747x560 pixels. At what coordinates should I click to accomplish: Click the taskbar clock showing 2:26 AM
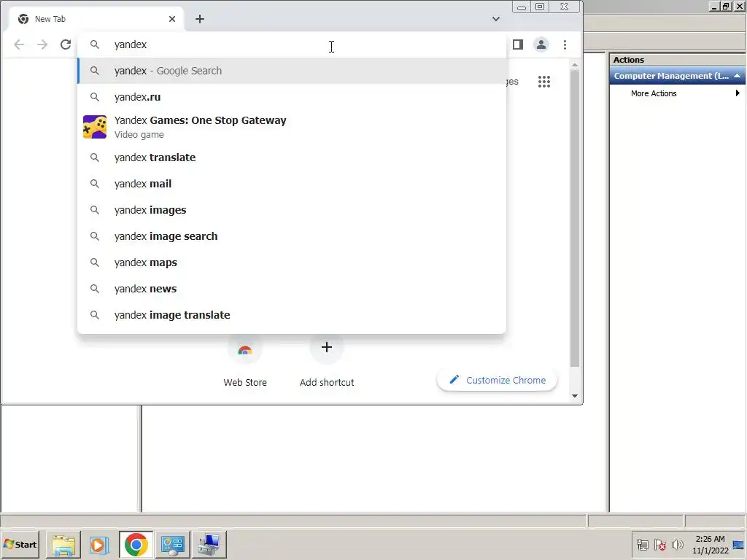click(x=710, y=545)
